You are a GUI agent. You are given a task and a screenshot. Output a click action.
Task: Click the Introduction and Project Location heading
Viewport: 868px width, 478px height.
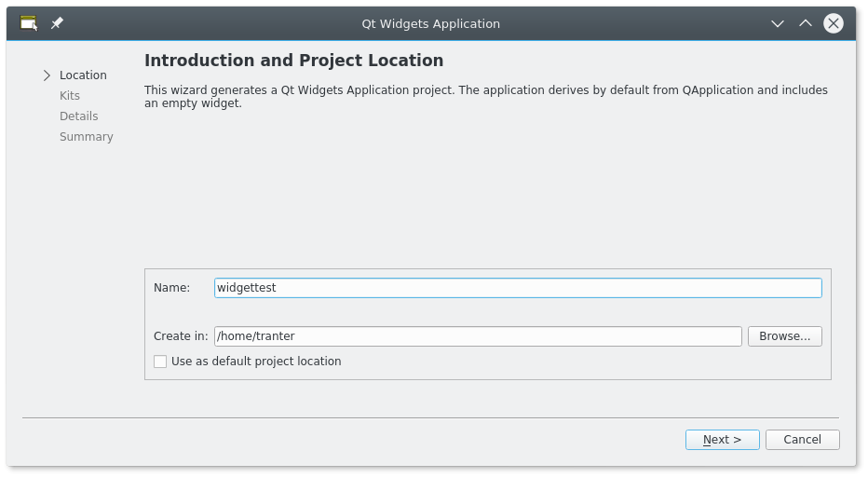pos(293,61)
